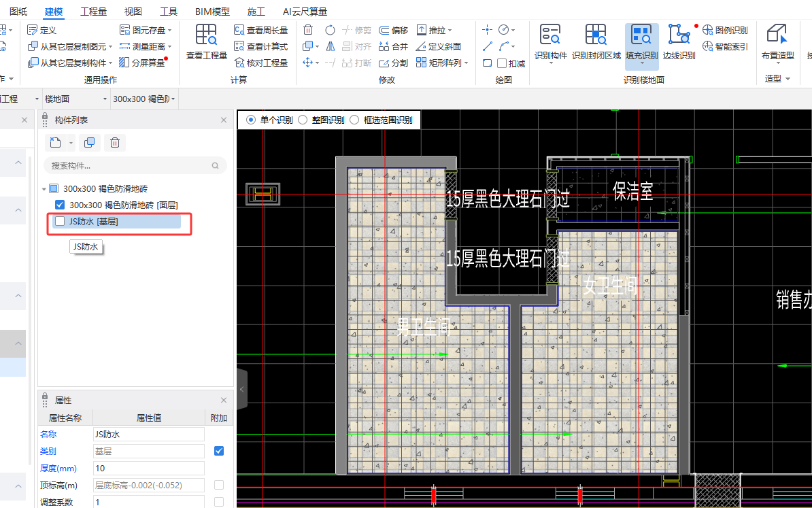Edit 厚度(mm) value field
This screenshot has width=812, height=508.
(149, 468)
